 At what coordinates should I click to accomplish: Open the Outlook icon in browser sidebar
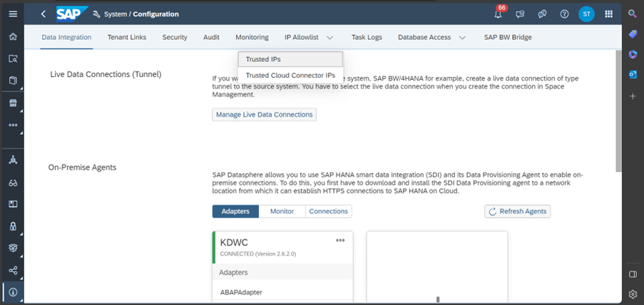(x=633, y=74)
